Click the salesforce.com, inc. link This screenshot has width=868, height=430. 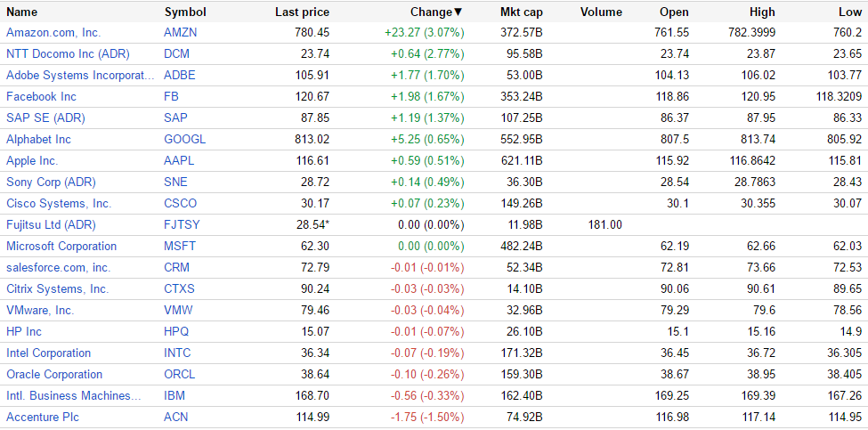pos(59,268)
